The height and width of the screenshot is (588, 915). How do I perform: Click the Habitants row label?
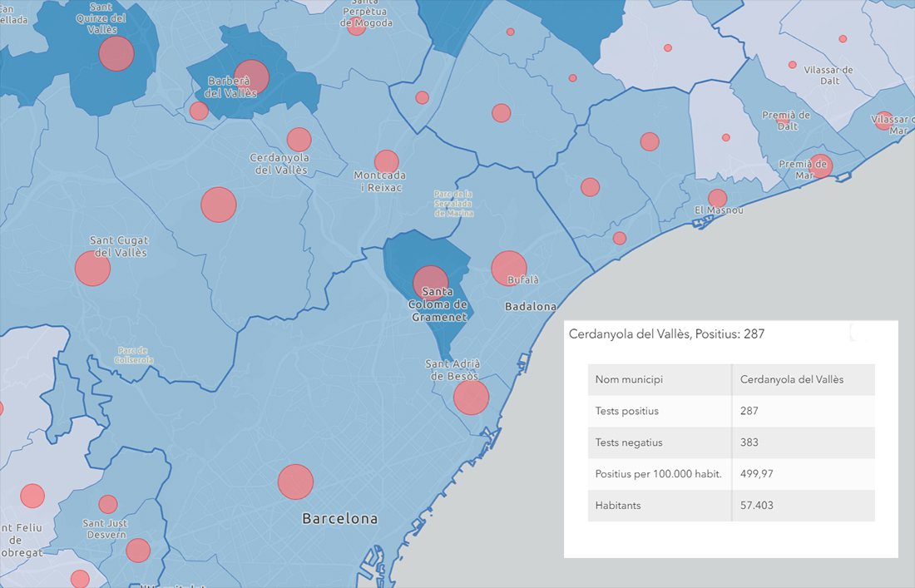pyautogui.click(x=618, y=506)
